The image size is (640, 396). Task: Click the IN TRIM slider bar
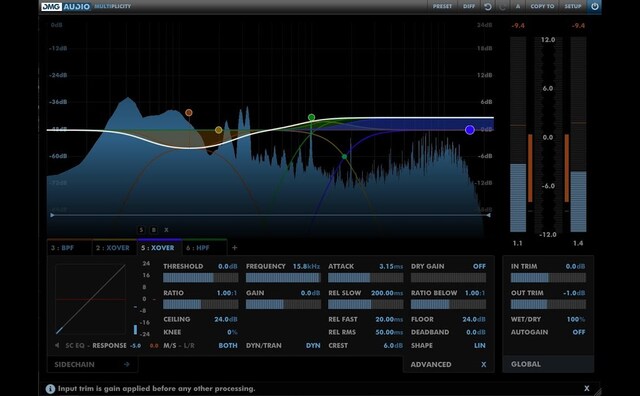(x=548, y=278)
